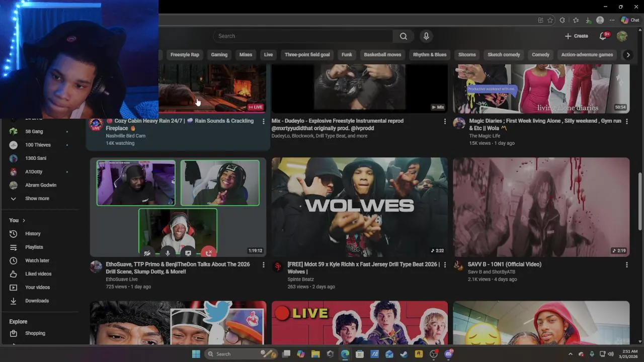The image size is (644, 362).
Task: Show hidden system tray icons
Action: pyautogui.click(x=570, y=354)
